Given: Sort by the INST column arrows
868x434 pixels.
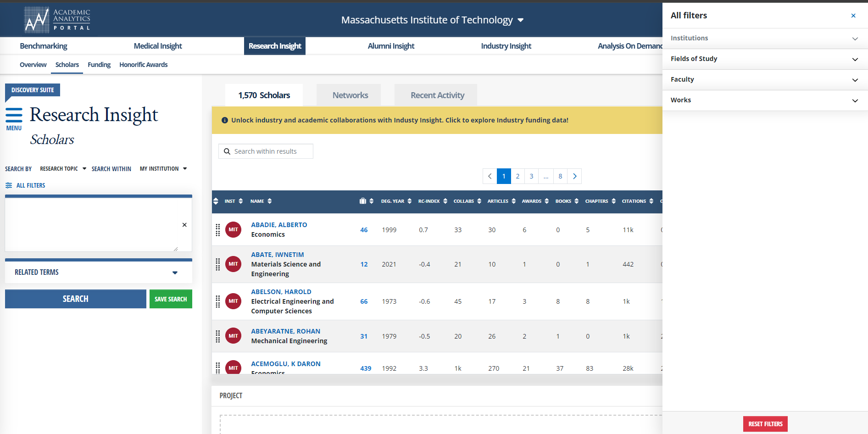Looking at the screenshot, I should pyautogui.click(x=240, y=201).
